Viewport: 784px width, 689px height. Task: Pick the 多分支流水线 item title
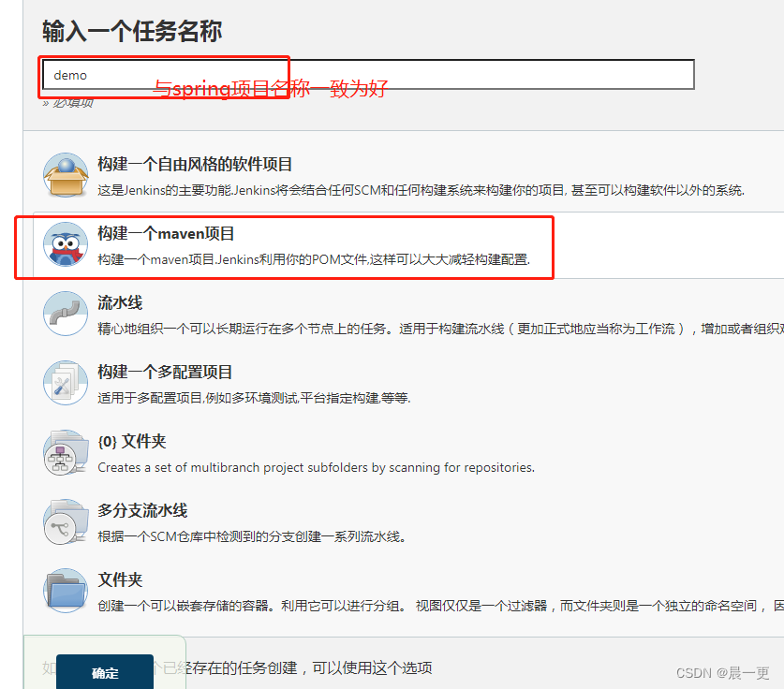tap(142, 510)
